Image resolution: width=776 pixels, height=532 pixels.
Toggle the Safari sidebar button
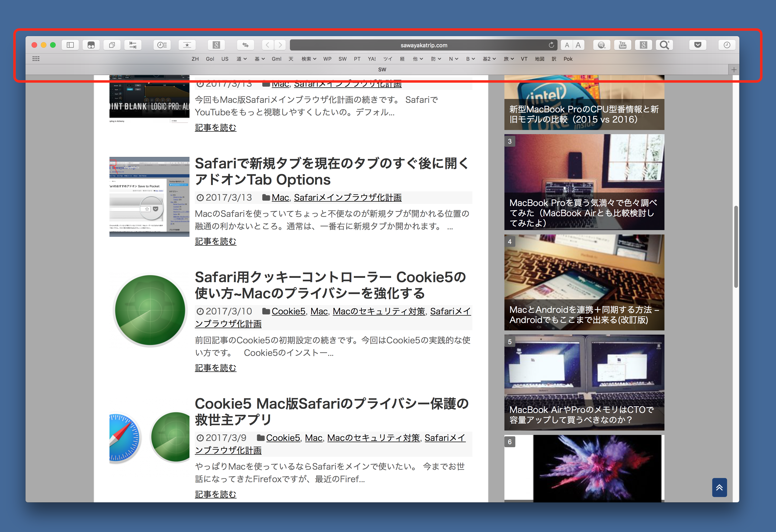(70, 45)
